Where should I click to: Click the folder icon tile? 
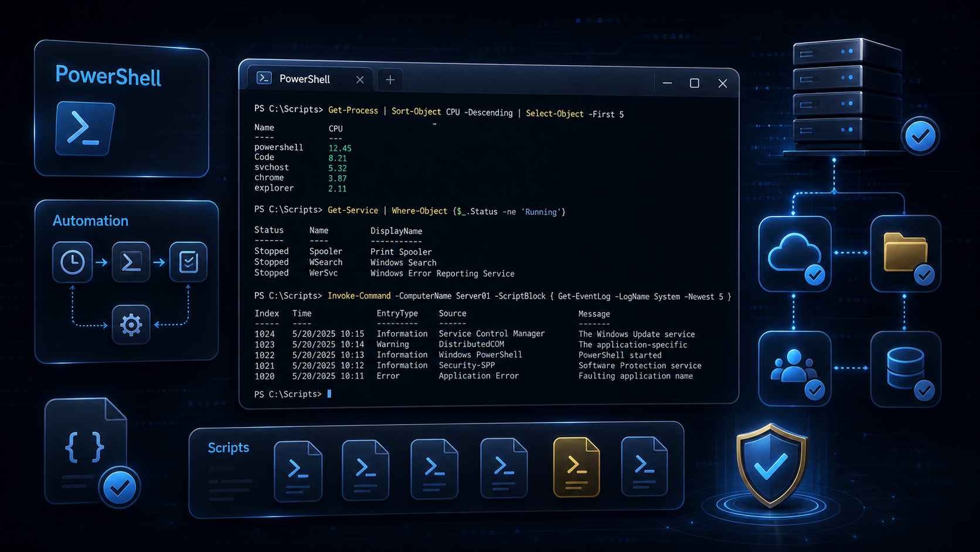point(906,253)
